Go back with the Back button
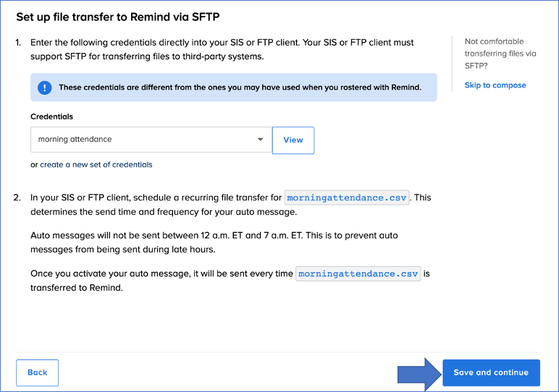This screenshot has width=559, height=392. click(x=37, y=372)
